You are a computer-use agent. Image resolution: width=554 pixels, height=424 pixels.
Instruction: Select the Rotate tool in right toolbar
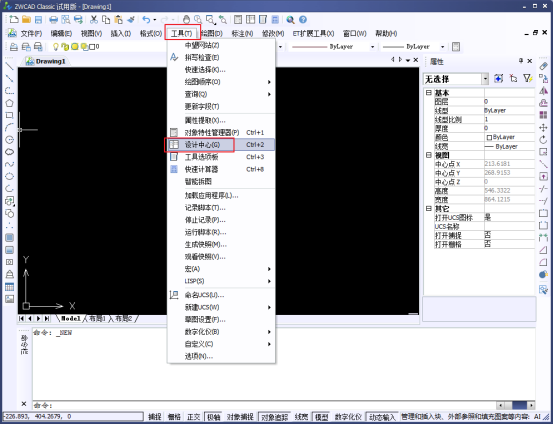pyautogui.click(x=543, y=140)
